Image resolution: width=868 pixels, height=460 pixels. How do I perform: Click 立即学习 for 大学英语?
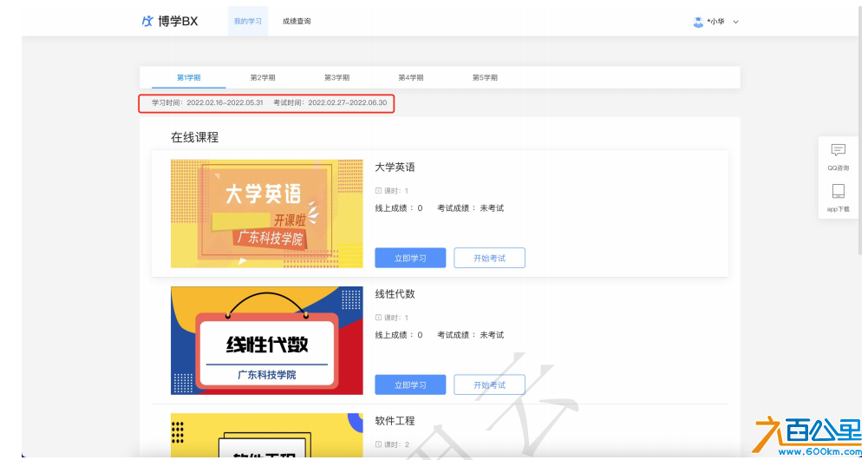(x=410, y=258)
